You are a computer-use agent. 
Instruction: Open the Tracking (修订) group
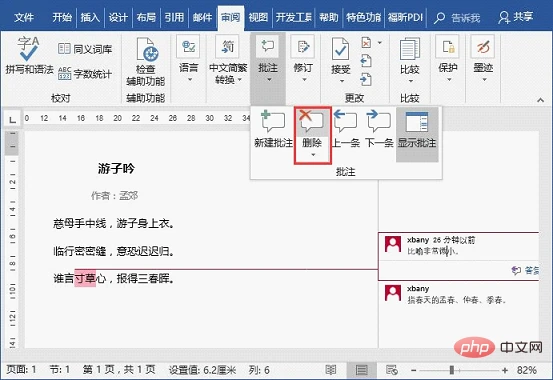303,59
